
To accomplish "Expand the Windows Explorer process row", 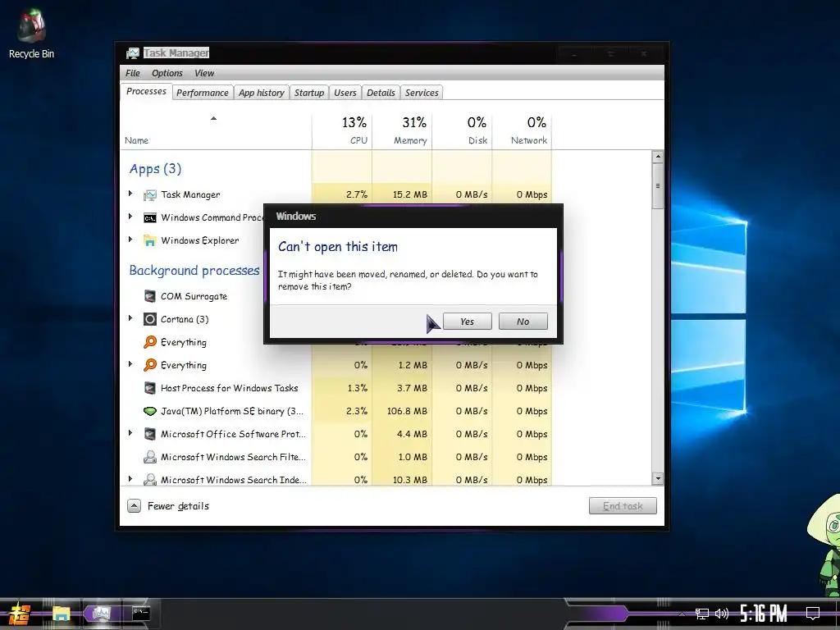I will [x=130, y=240].
